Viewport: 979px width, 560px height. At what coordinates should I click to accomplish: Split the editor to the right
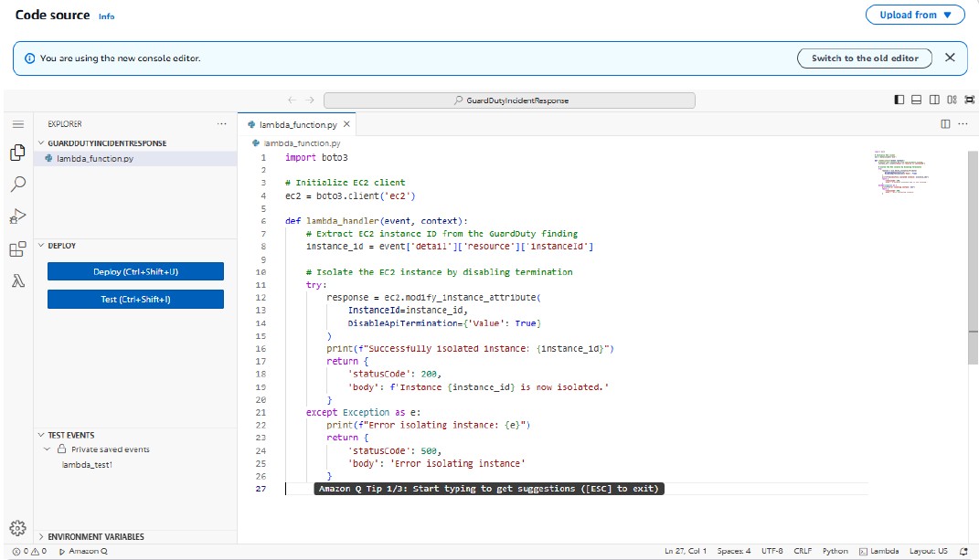coord(945,124)
